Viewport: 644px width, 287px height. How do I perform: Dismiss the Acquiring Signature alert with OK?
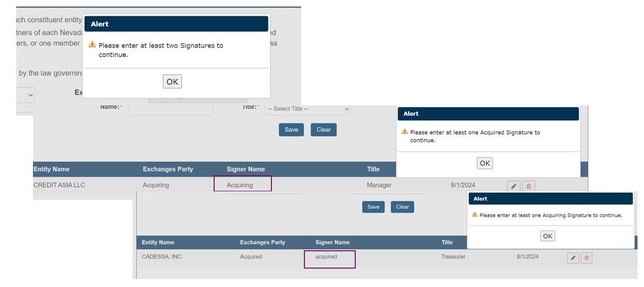(547, 236)
